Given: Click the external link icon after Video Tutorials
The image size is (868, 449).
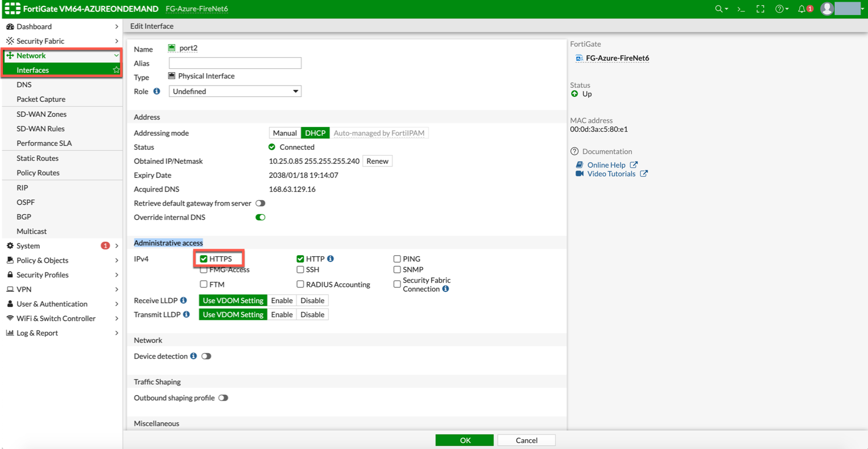Looking at the screenshot, I should [644, 173].
